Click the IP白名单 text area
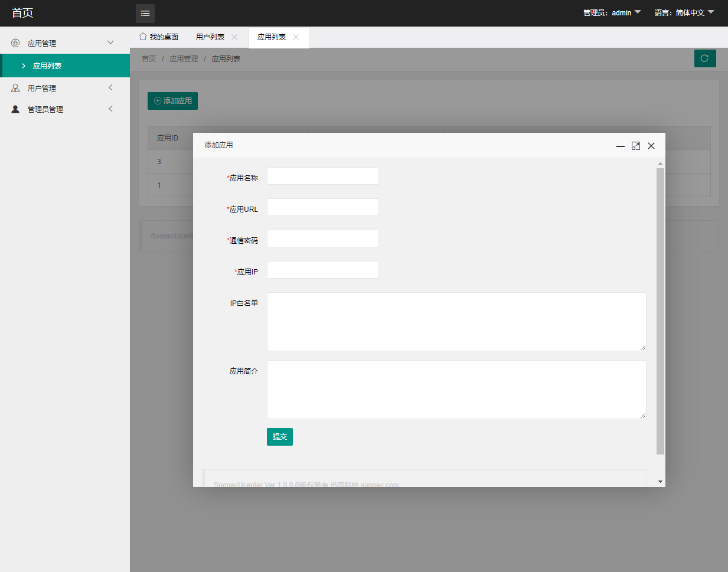 coord(456,322)
